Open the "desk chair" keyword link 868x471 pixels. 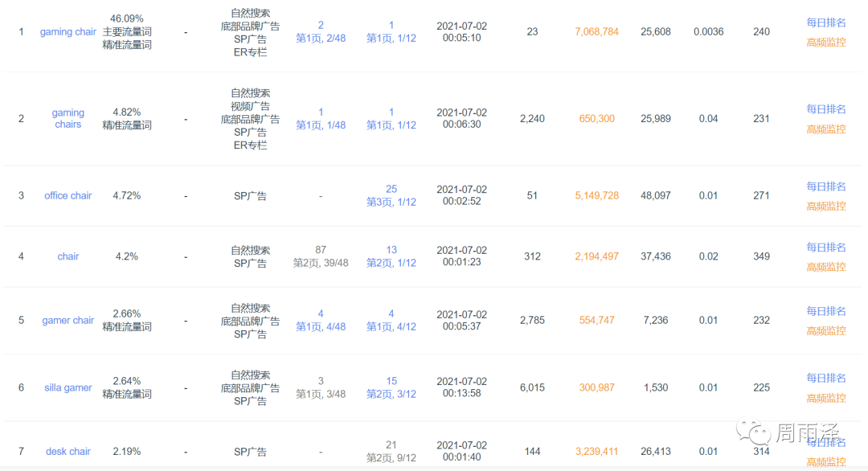click(68, 452)
